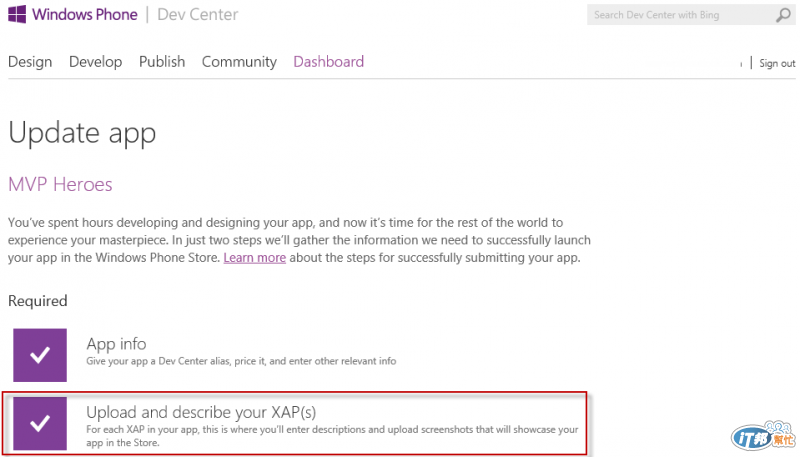Click the Update app heading
Viewport: 800px width, 457px height.
(82, 133)
